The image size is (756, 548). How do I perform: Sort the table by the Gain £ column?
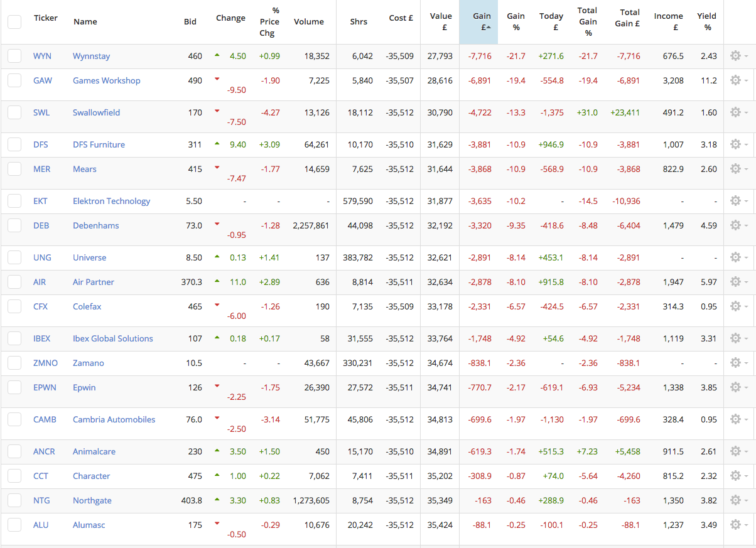(x=478, y=22)
